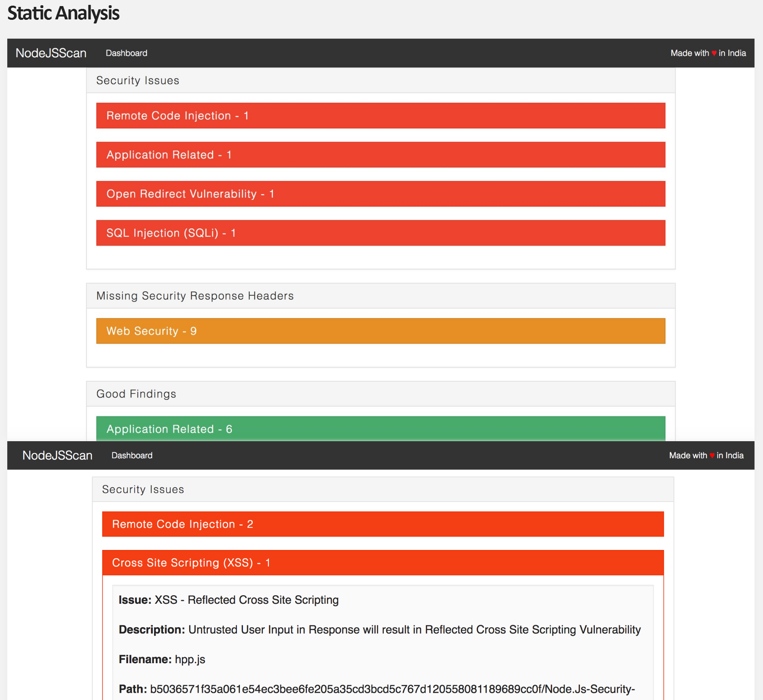Click the NodeJSScan logo in top navbar
Image resolution: width=763 pixels, height=700 pixels.
(51, 53)
